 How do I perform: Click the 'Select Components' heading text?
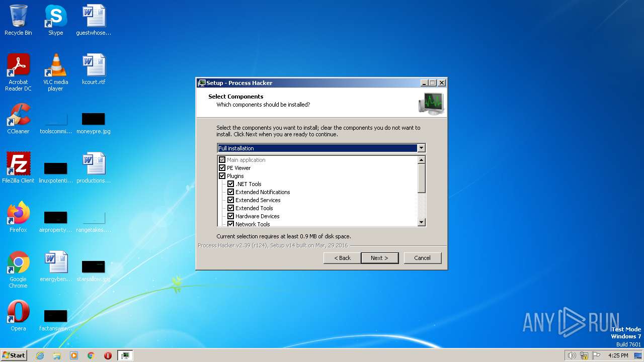[236, 97]
